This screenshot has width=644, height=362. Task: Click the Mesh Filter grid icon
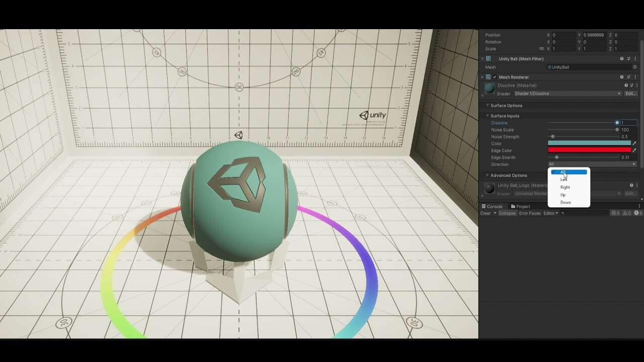[488, 58]
